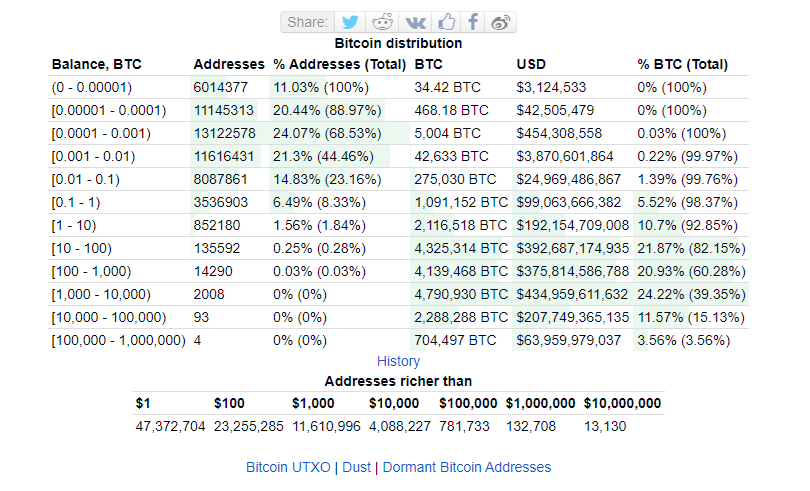810x491 pixels.
Task: Click the 14290 addresses value
Action: (213, 271)
